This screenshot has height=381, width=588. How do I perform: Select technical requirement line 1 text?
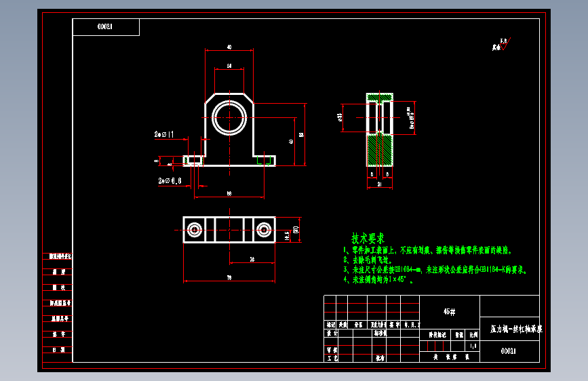[x=427, y=250]
